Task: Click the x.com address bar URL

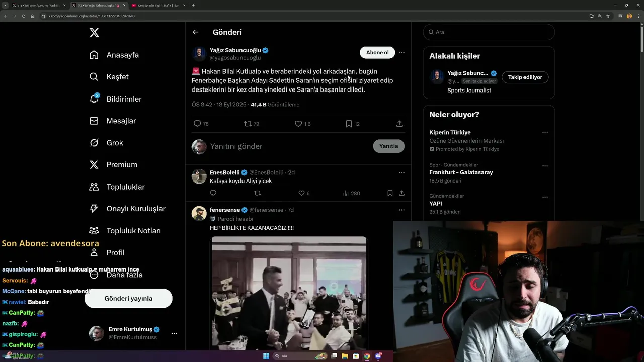Action: point(91,16)
